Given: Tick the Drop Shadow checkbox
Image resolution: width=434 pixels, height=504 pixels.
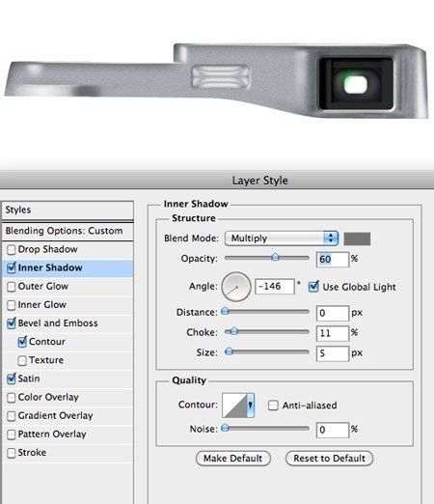Looking at the screenshot, I should point(12,250).
